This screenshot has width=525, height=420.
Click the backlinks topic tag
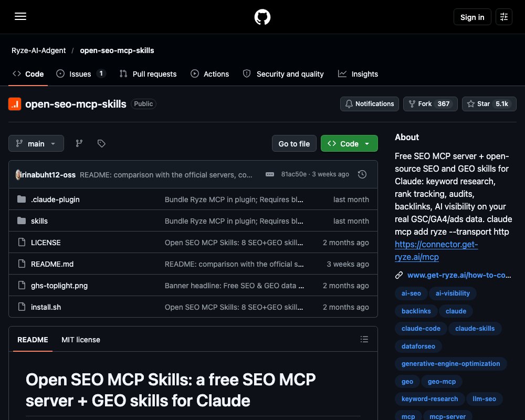coord(416,311)
